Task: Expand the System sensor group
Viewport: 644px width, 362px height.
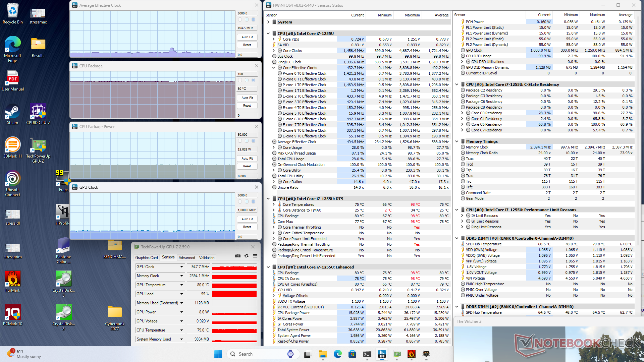Action: click(x=268, y=22)
